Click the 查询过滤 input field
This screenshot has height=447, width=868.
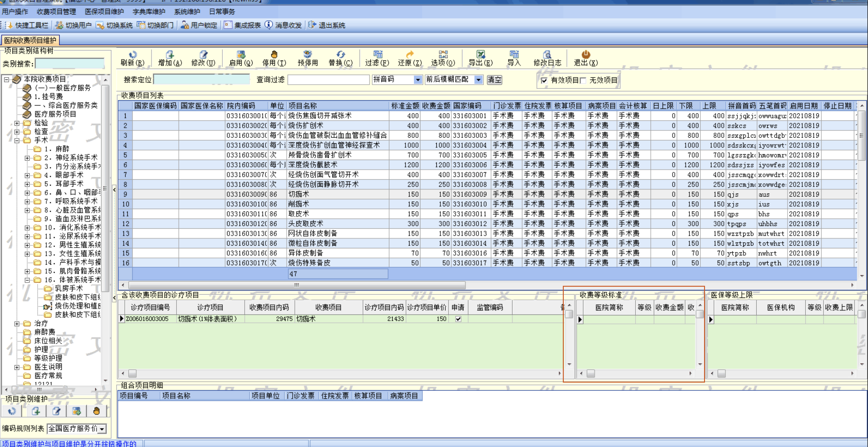328,80
